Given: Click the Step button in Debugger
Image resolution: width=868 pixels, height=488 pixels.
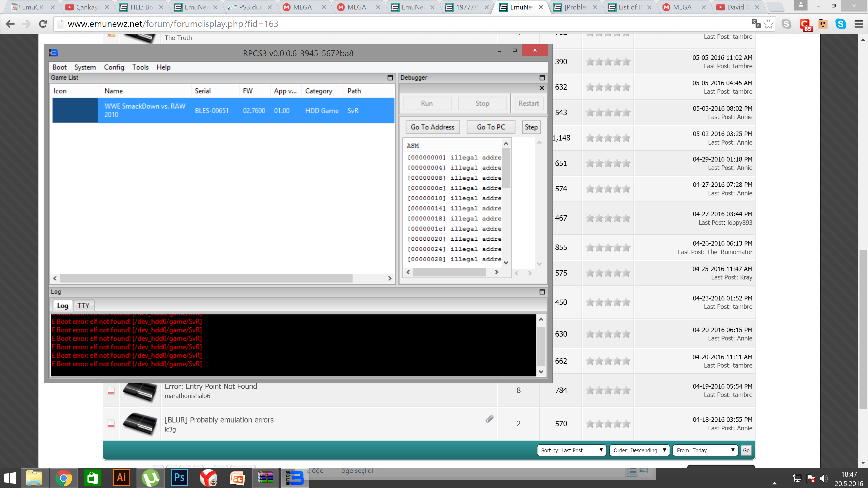Looking at the screenshot, I should (531, 127).
